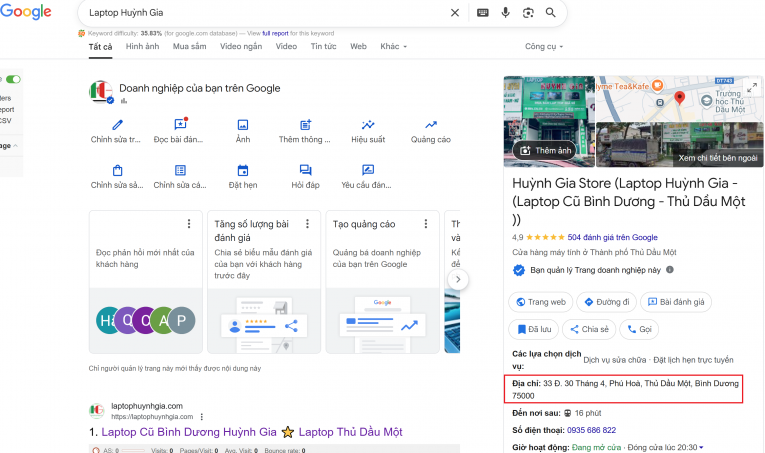Open options menu on Tạo quảng cáo card
This screenshot has width=765, height=453.
426,224
